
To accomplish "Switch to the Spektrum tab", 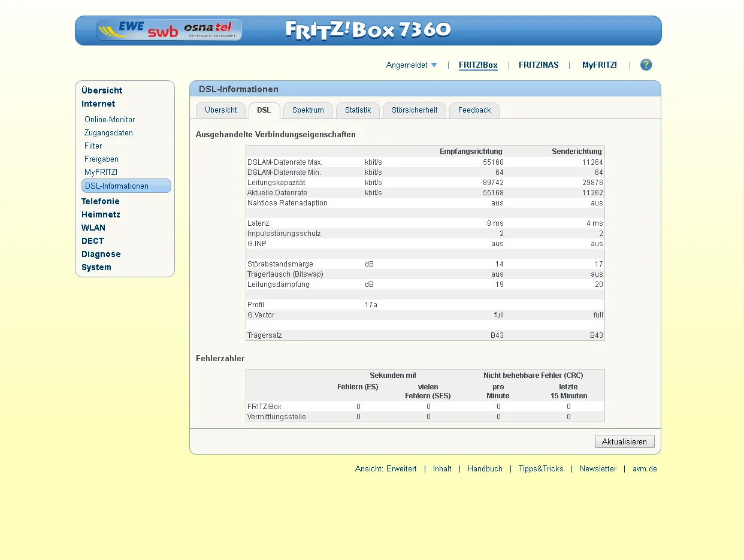I will [308, 110].
